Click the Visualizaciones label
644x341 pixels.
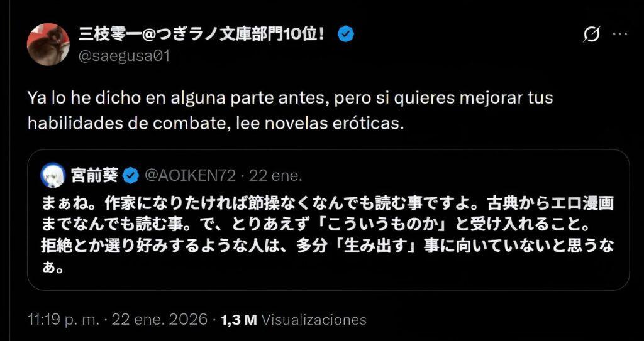[x=313, y=319]
